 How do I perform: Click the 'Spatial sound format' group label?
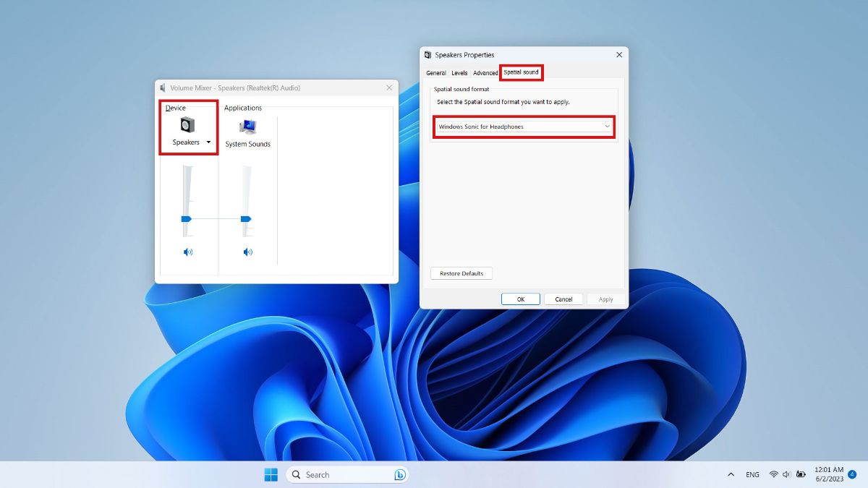461,89
